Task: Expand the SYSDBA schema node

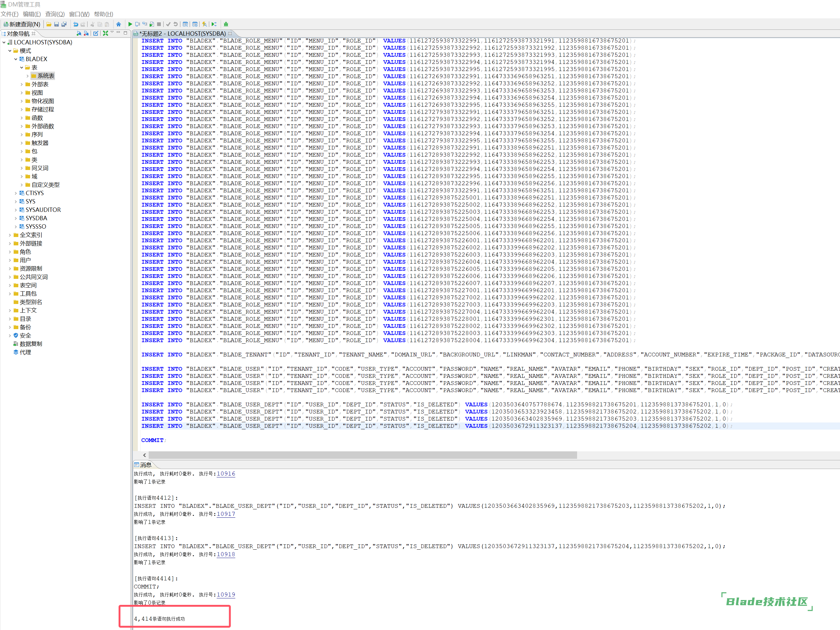Action: (x=16, y=218)
